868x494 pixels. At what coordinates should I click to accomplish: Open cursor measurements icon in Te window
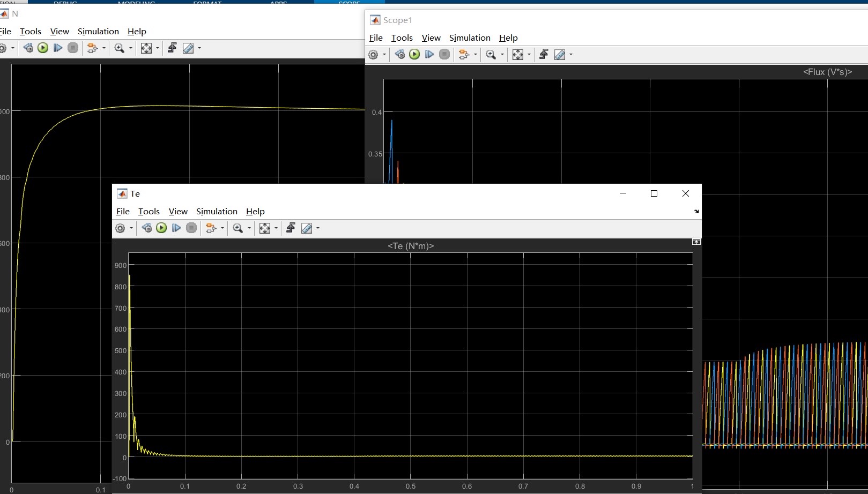point(307,228)
